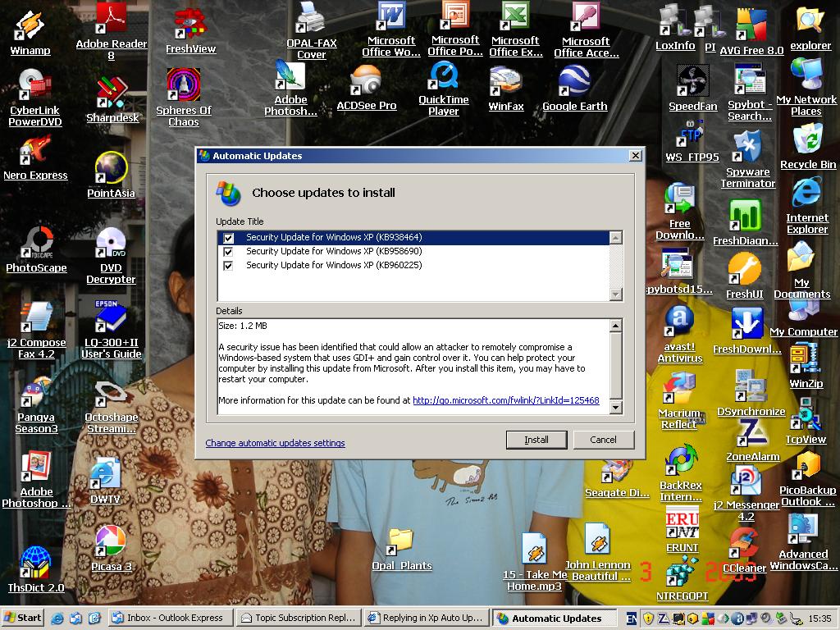Screen dimensions: 840x630
Task: Select the 'Security Update for Windows XP (KB958690)' row
Action: click(413, 251)
